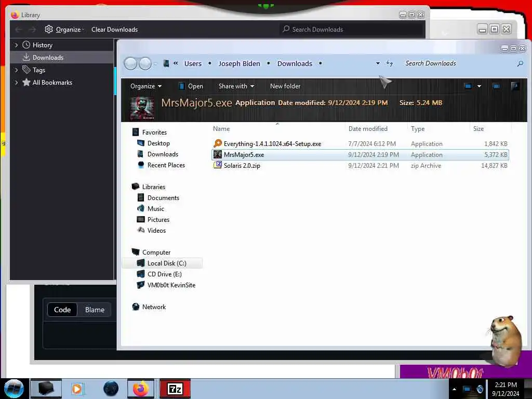
Task: Expand History in Firefox Library
Action: [x=16, y=45]
